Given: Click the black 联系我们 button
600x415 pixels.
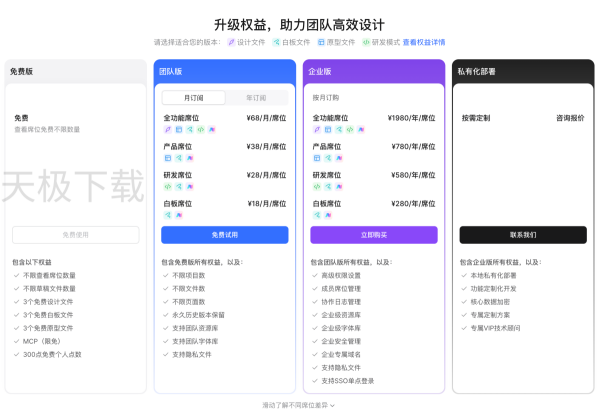Looking at the screenshot, I should click(522, 235).
